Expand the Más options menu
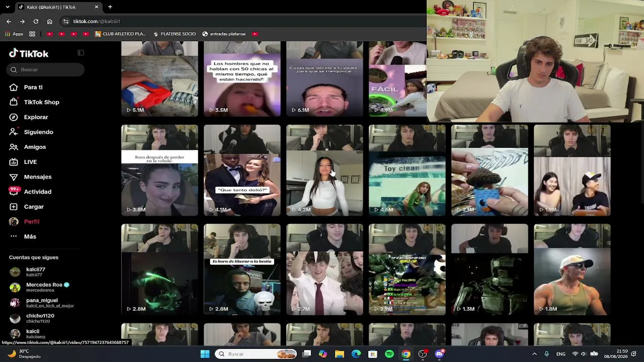The width and height of the screenshot is (644, 362). click(x=24, y=236)
